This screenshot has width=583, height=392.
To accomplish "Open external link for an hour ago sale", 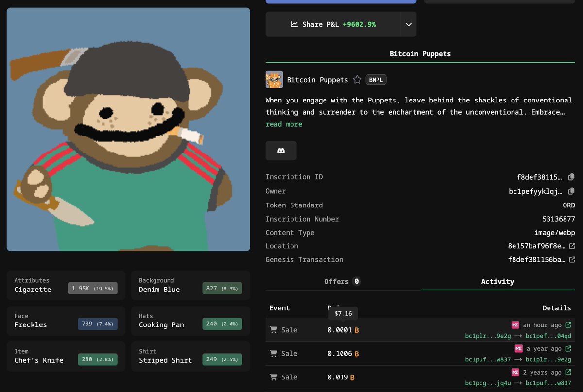I will pos(568,325).
